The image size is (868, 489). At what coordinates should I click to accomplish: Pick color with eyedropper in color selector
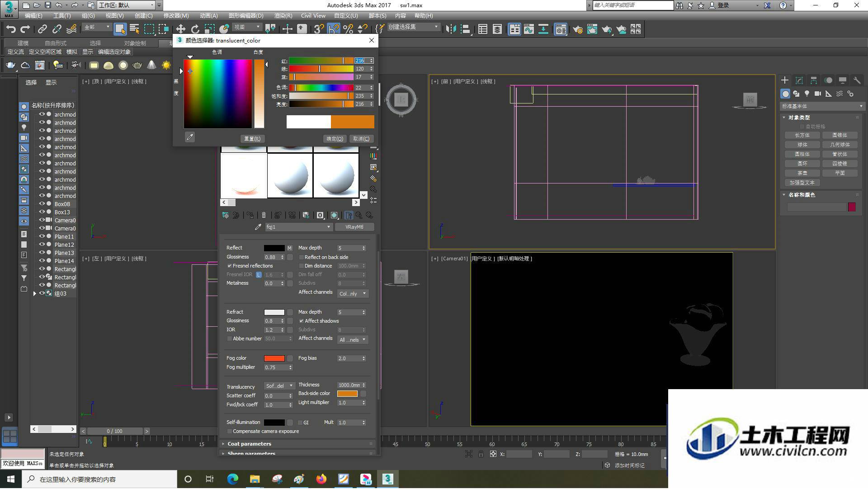190,137
